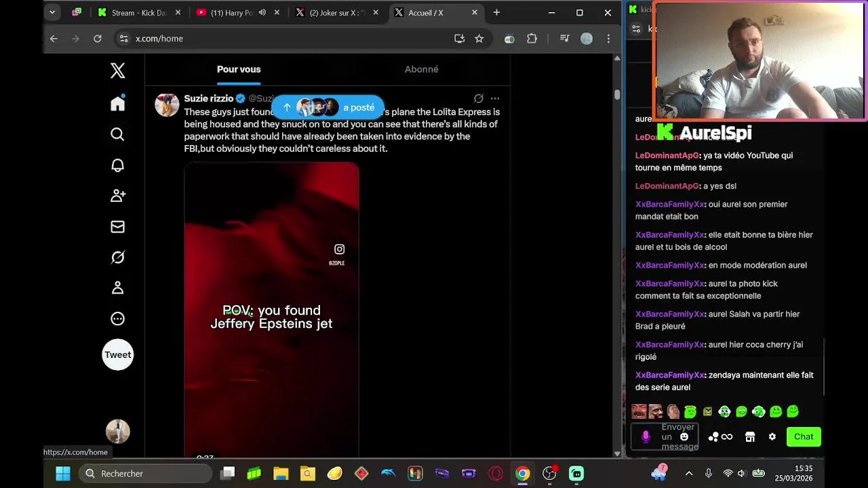Viewport: 868px width, 488px height.
Task: Open site information icon in address bar
Action: tap(123, 39)
